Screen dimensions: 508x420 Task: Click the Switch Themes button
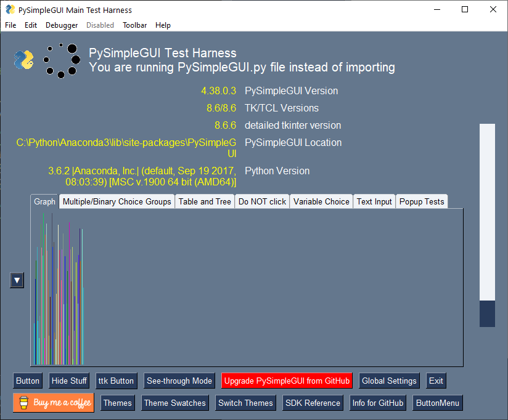tap(245, 403)
